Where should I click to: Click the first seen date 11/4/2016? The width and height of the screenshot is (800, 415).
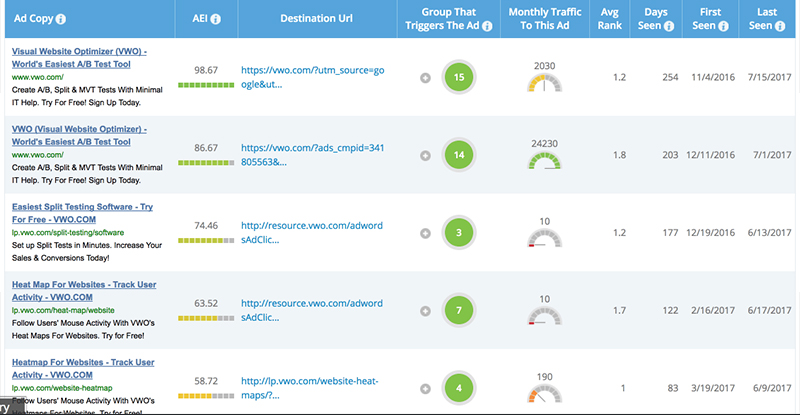(x=713, y=78)
